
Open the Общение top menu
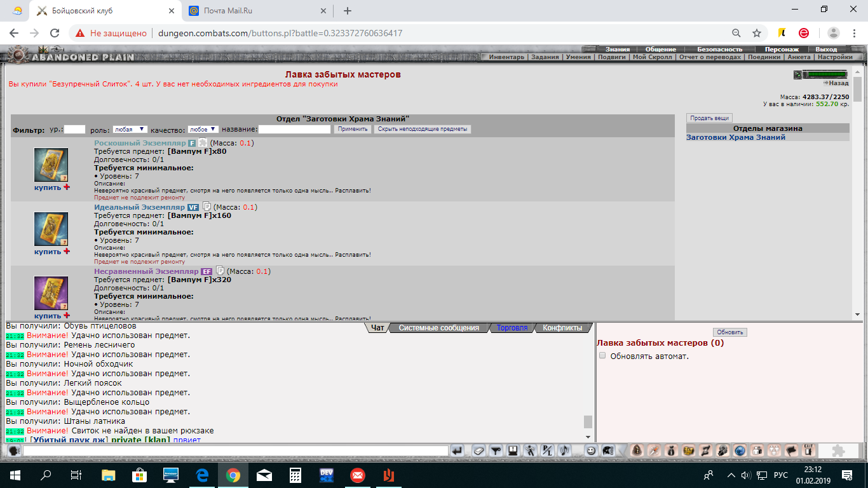[661, 49]
